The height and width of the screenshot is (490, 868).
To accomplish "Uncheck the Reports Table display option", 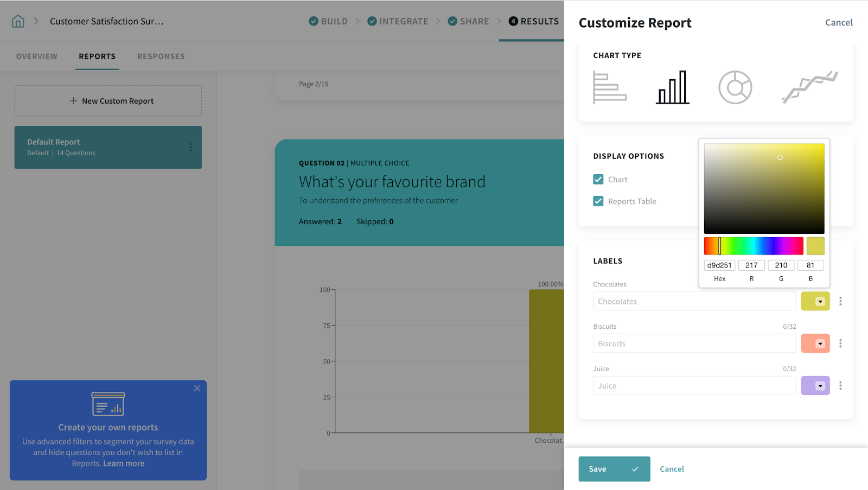I will pos(598,201).
